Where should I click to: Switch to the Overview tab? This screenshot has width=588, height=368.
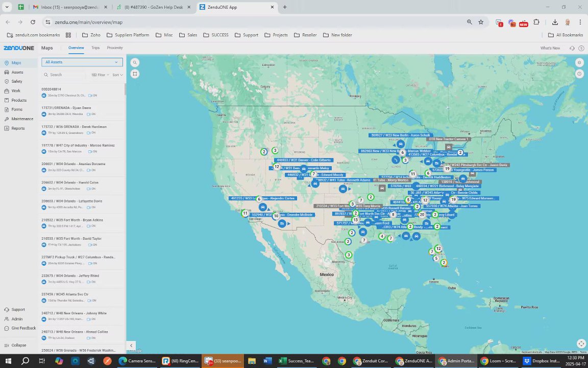click(76, 48)
